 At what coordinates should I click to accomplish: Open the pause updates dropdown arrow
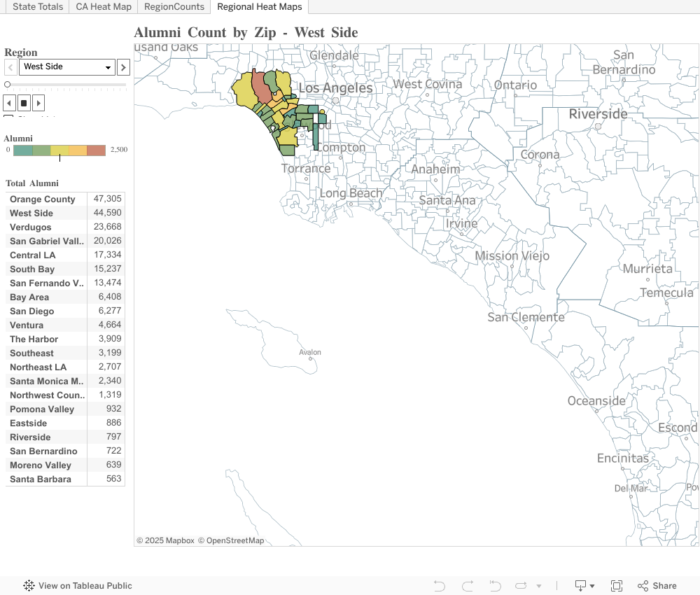(539, 586)
